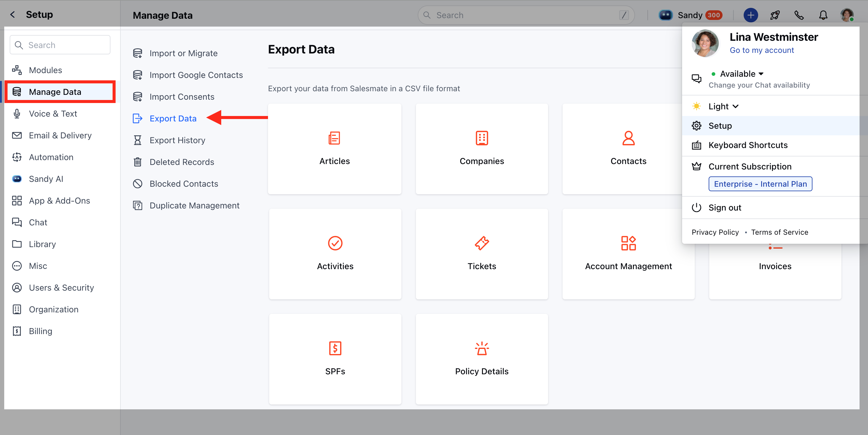
Task: Choose the Companies export card
Action: (x=482, y=149)
